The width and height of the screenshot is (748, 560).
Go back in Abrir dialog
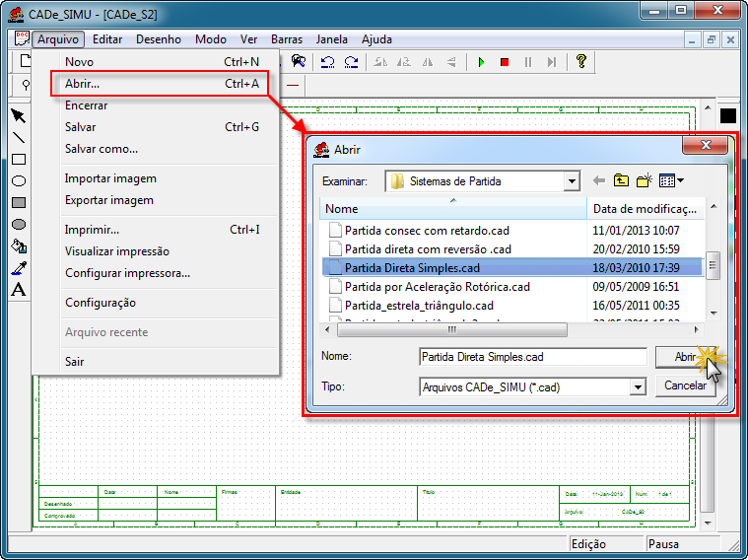coord(598,181)
